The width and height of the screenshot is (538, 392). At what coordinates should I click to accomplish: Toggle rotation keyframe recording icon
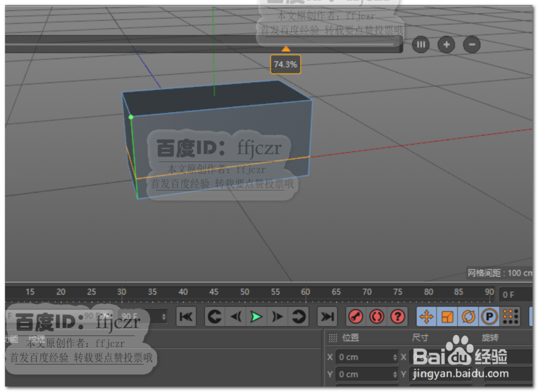[x=469, y=317]
